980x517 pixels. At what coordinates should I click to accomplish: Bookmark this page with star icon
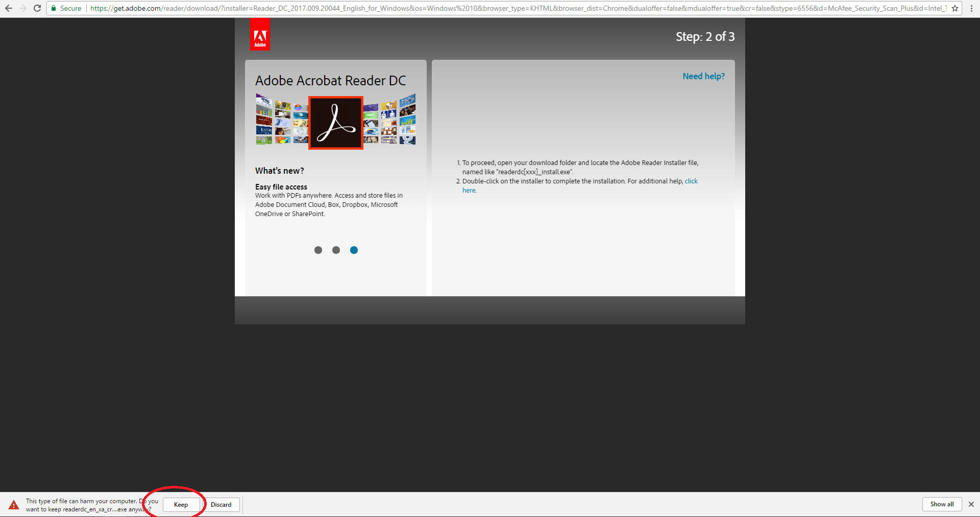click(955, 8)
